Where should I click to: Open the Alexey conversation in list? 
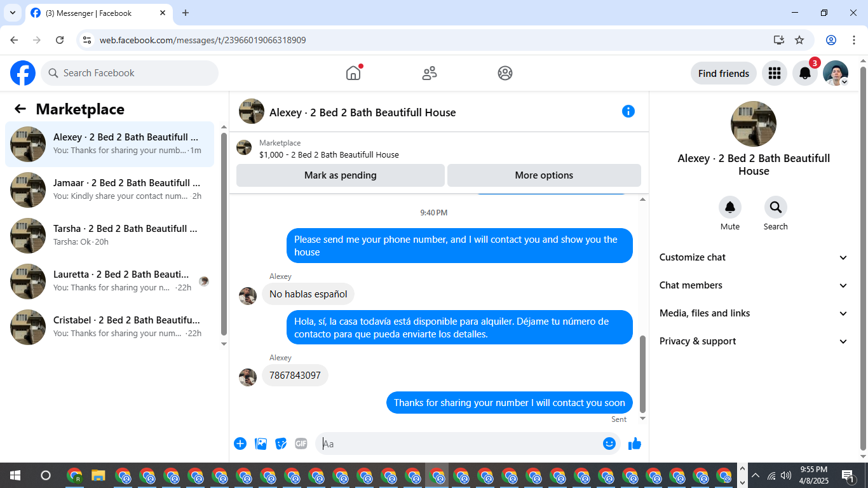pos(109,144)
